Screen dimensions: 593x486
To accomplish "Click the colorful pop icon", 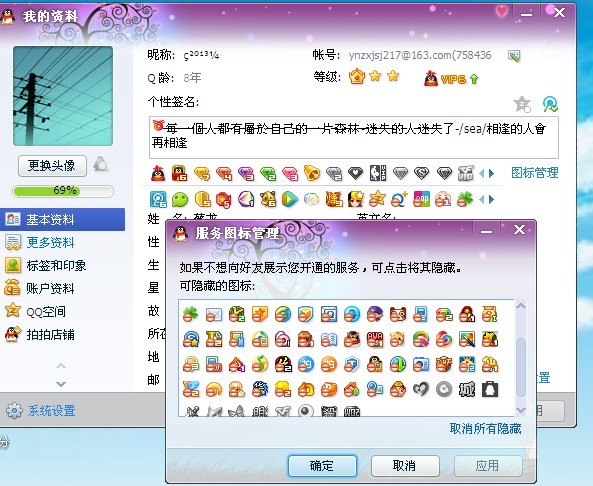I will tap(421, 199).
